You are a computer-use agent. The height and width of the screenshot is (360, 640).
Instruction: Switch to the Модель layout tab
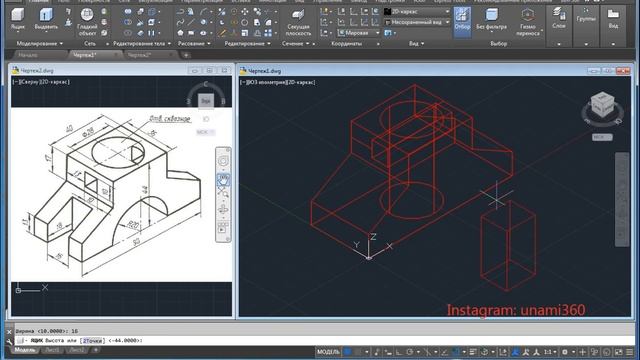tap(25, 350)
